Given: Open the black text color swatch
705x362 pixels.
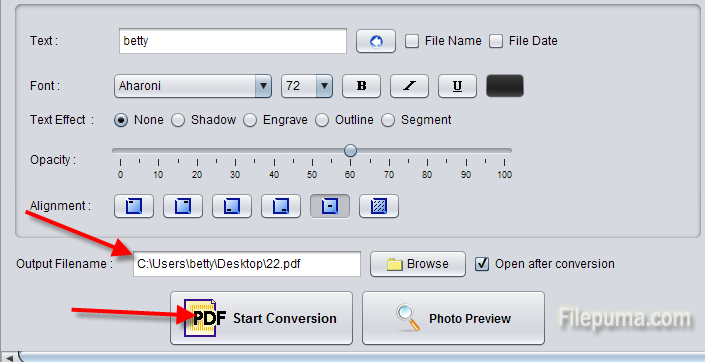Looking at the screenshot, I should (505, 86).
